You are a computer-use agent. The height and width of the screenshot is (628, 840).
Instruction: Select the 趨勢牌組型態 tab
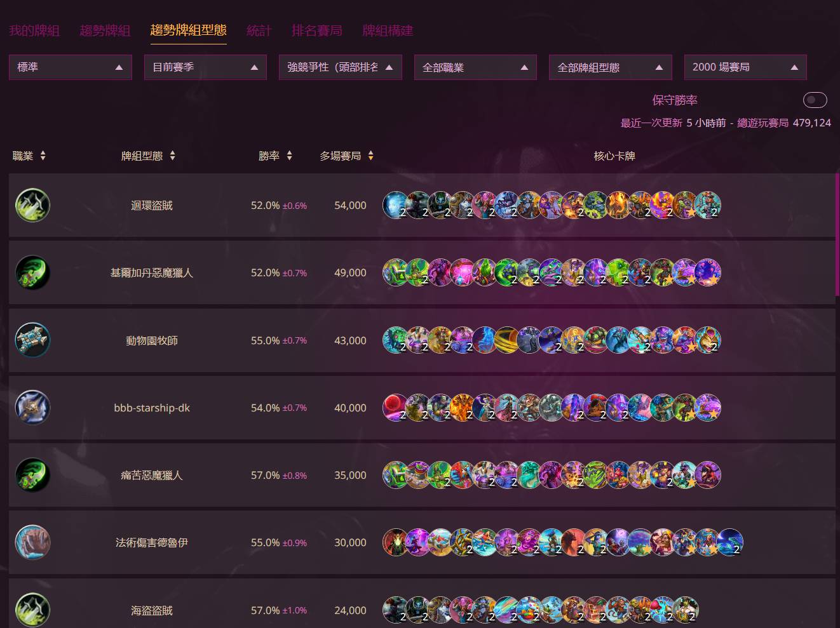(x=188, y=30)
